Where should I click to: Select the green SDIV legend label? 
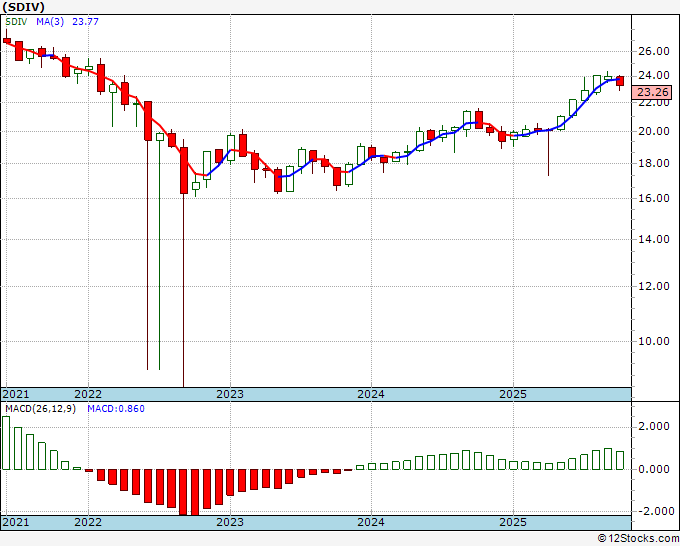[16, 21]
